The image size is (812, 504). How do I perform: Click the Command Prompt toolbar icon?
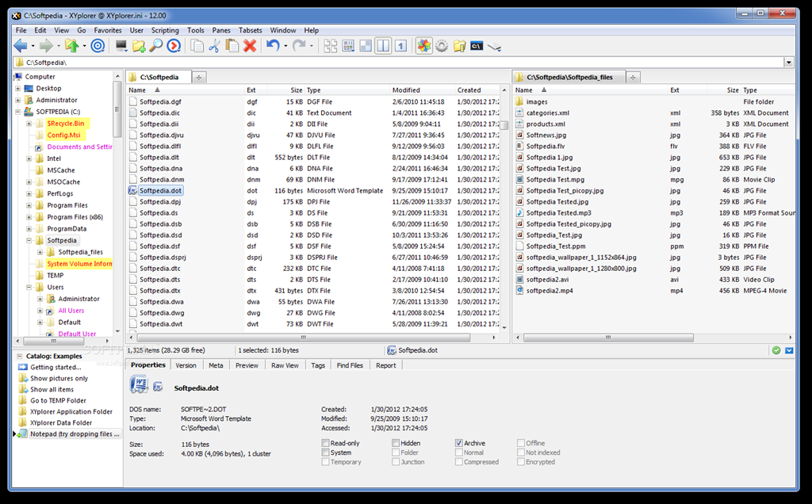(x=477, y=46)
